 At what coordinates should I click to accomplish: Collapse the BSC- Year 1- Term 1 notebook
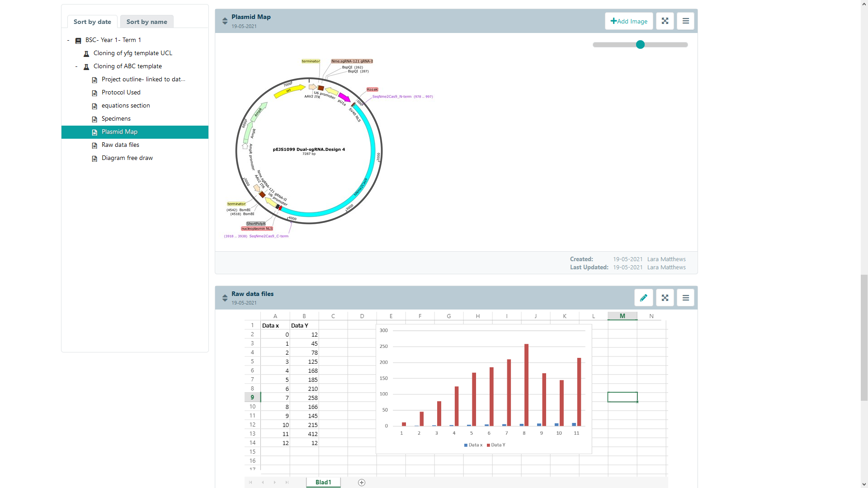pyautogui.click(x=68, y=40)
